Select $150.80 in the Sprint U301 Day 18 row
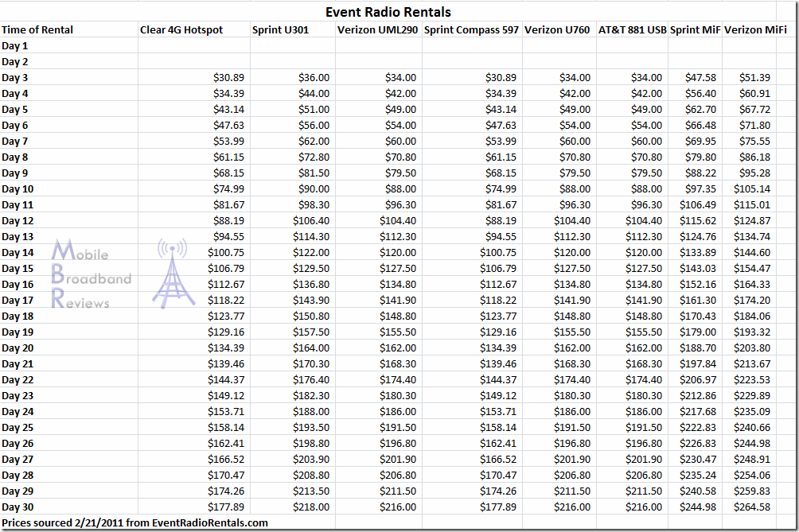This screenshot has width=799, height=532. (x=311, y=316)
